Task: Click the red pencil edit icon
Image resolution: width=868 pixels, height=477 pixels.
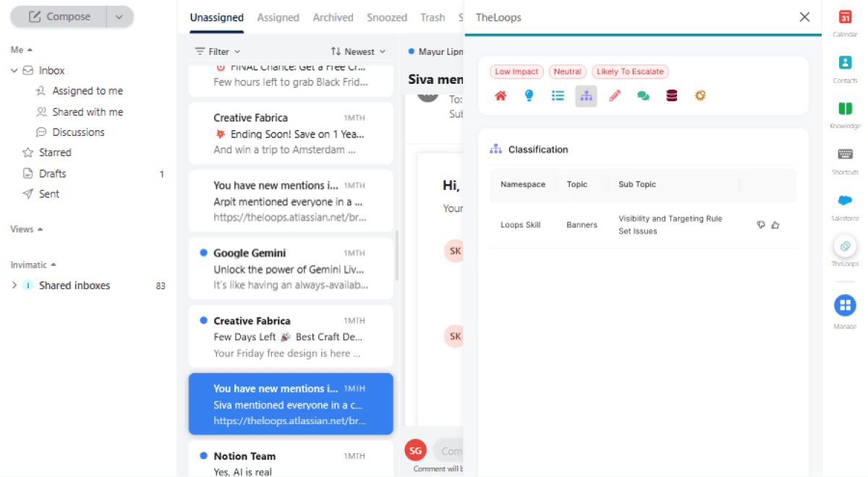Action: pos(615,95)
